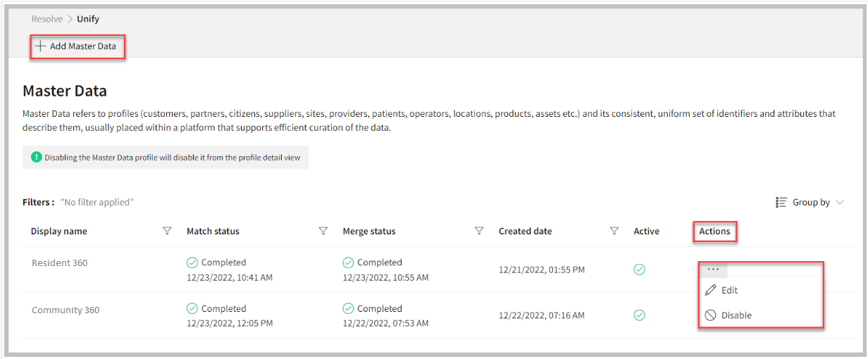Filter the Match status column
Image resolution: width=868 pixels, height=359 pixels.
click(323, 231)
